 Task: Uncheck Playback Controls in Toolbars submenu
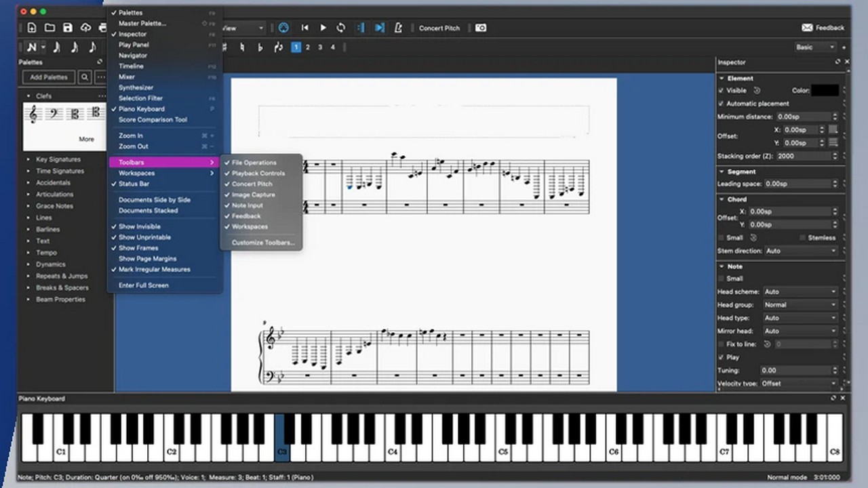tap(258, 174)
